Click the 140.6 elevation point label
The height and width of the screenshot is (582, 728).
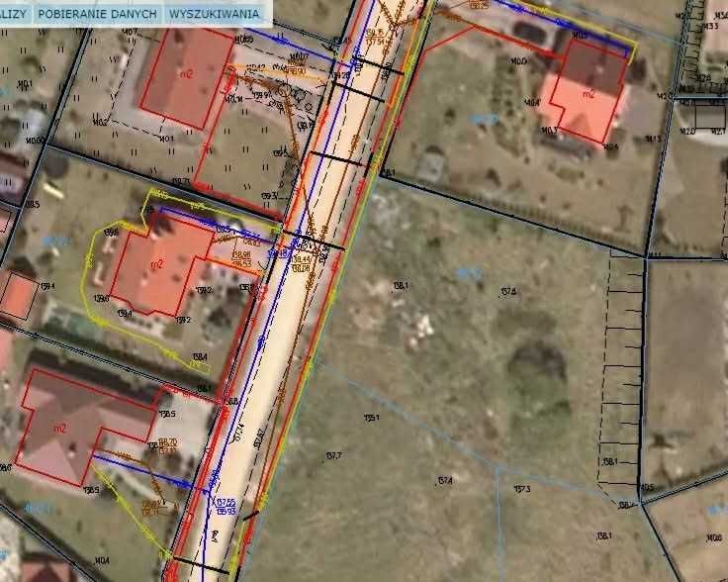pos(713,538)
